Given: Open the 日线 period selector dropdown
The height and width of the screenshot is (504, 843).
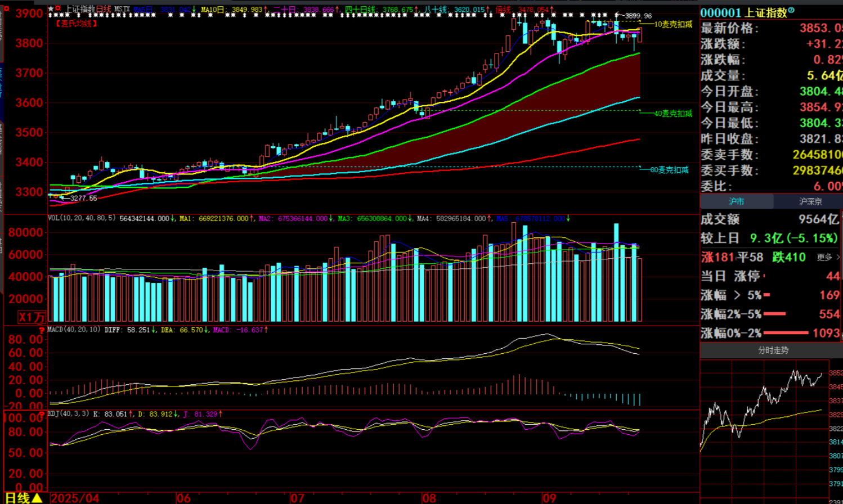Looking at the screenshot, I should click(x=23, y=498).
